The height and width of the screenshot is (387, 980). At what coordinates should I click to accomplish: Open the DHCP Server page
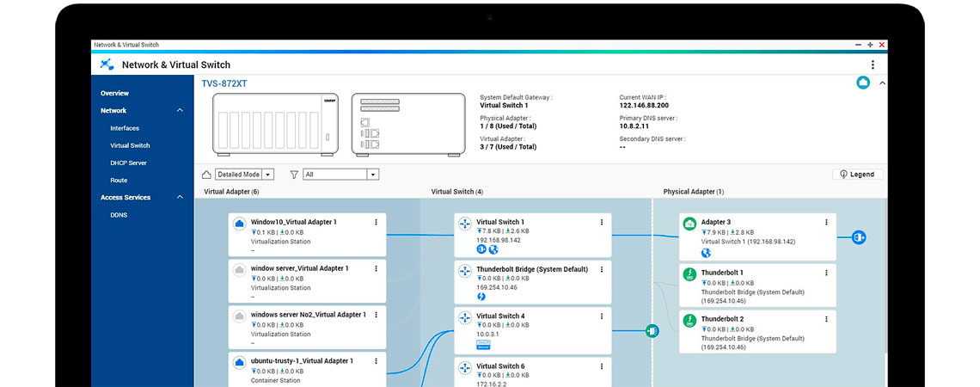128,163
